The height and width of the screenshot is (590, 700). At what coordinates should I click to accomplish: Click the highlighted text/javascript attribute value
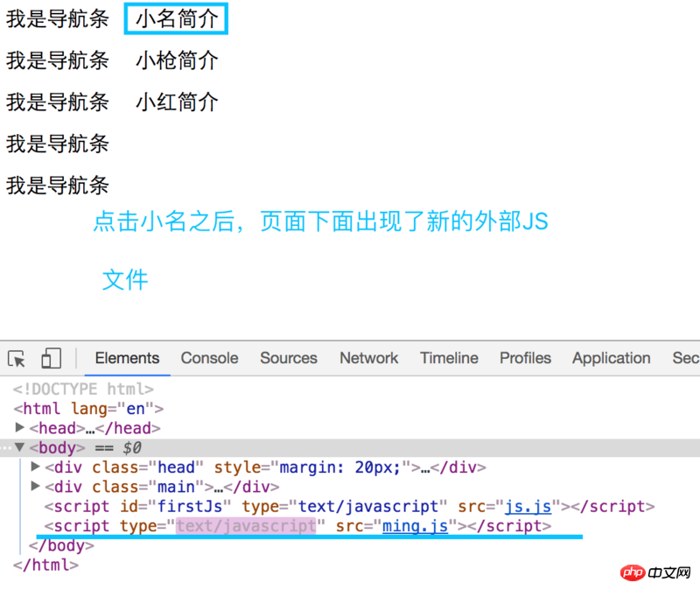coord(246,526)
